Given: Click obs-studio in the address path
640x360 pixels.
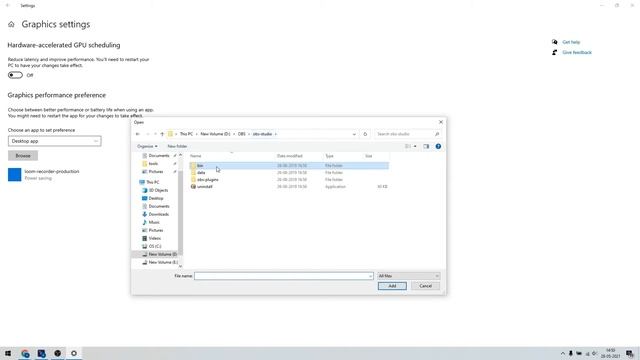Looking at the screenshot, I should tap(262, 134).
